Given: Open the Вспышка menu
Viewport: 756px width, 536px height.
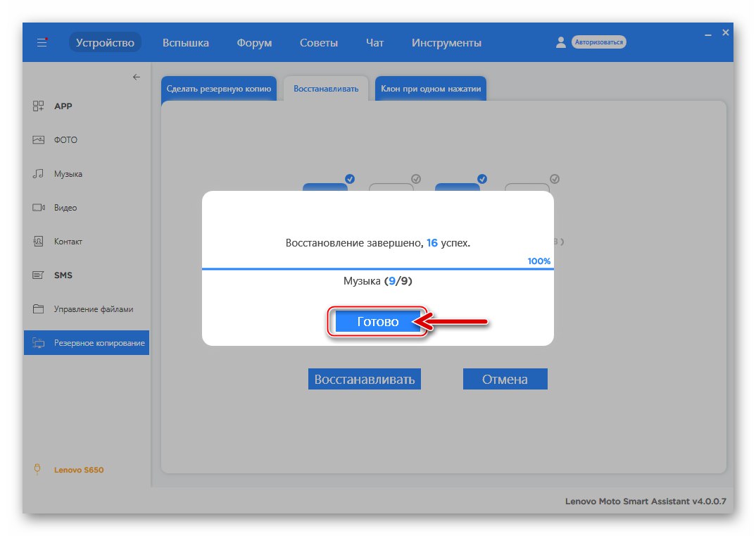Looking at the screenshot, I should click(x=186, y=42).
